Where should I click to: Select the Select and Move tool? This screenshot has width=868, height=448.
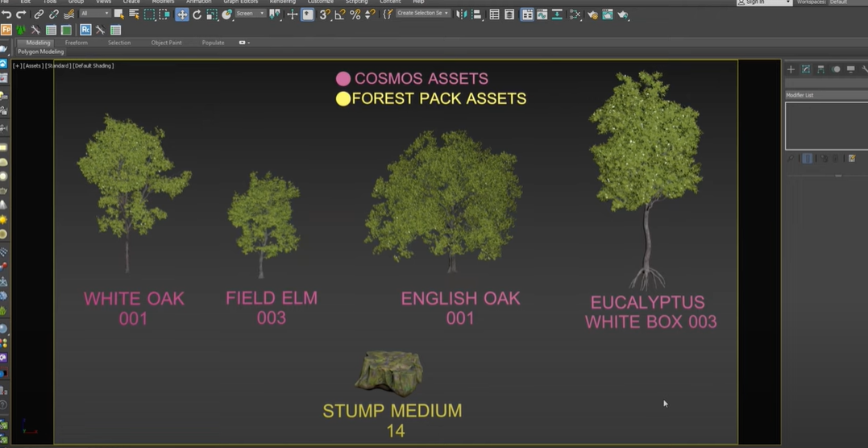tap(182, 15)
